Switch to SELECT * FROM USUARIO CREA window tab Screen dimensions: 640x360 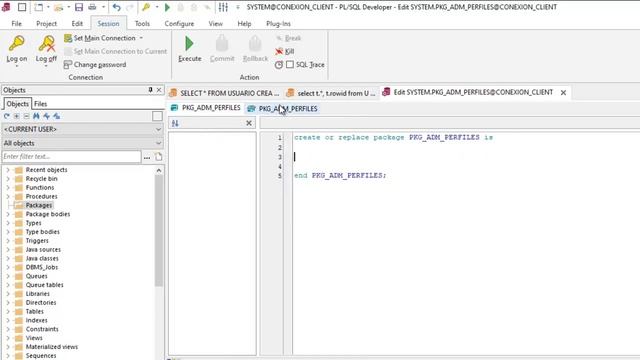tap(224, 93)
